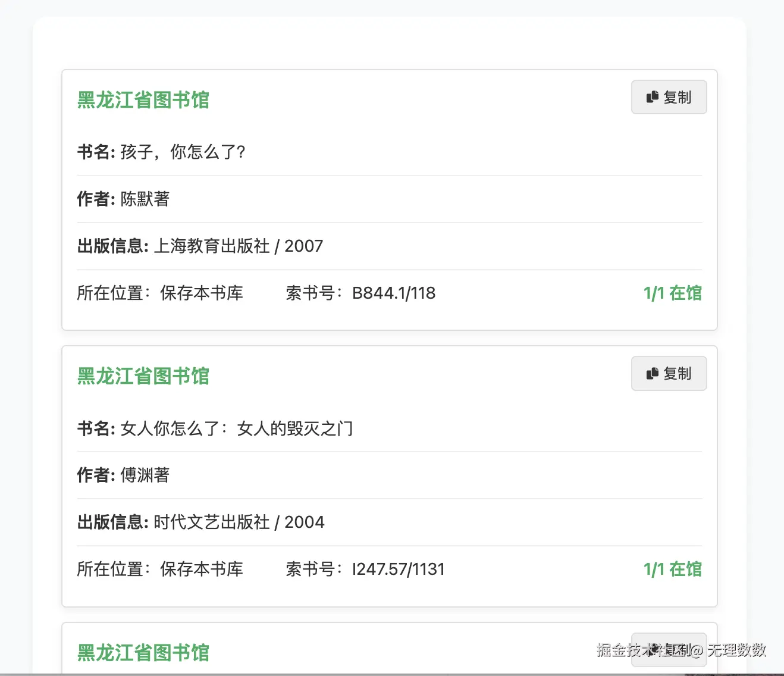Viewport: 784px width, 676px height.
Task: Click copy icon in 女人你怎么了 card's button
Action: [653, 373]
